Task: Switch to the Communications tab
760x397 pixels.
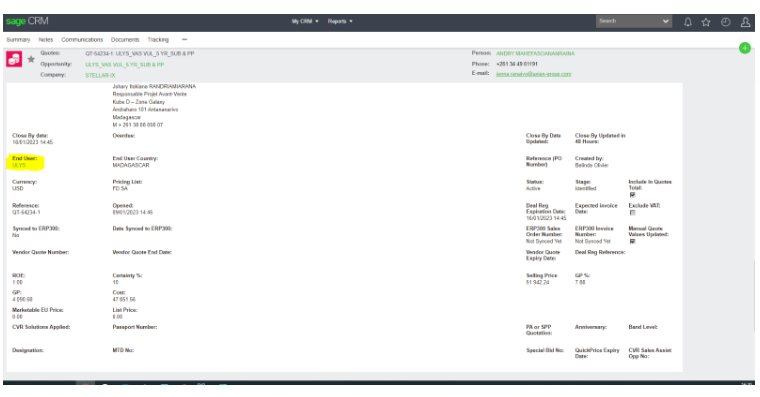Action: click(82, 40)
